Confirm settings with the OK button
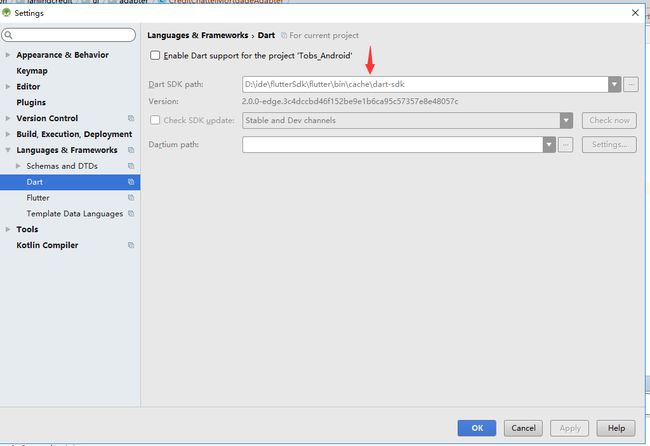The height and width of the screenshot is (446, 650). 477,428
